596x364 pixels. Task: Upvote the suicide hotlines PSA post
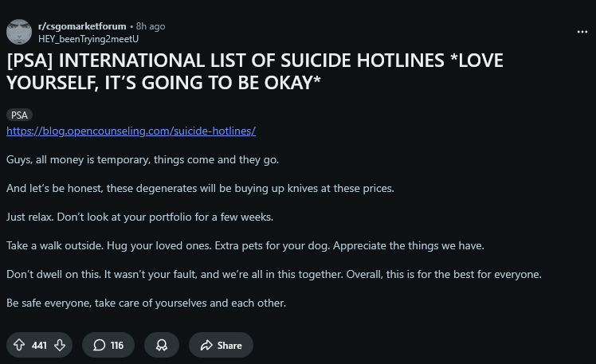(19, 345)
